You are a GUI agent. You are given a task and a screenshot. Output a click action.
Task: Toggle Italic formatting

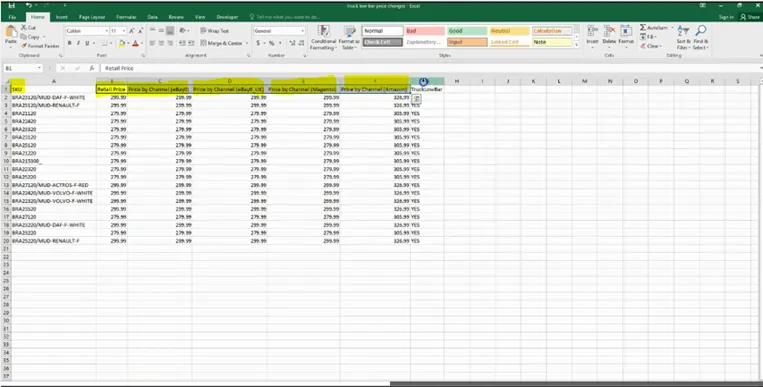78,43
